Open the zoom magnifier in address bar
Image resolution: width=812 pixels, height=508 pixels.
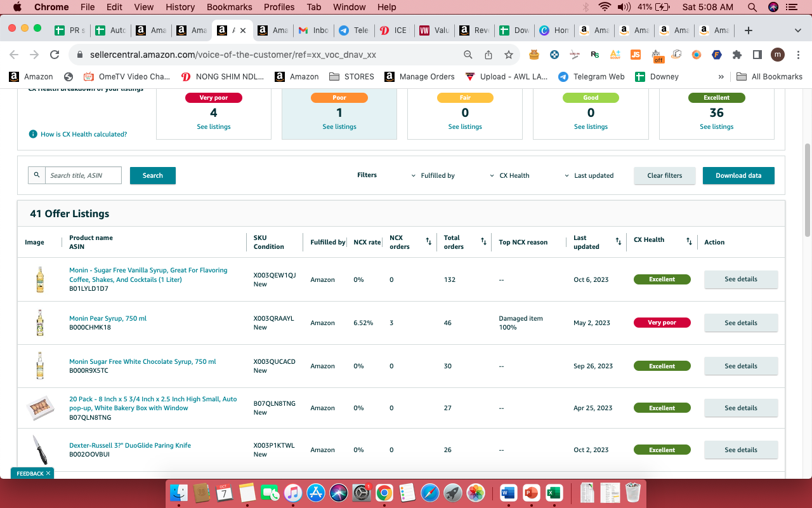click(468, 55)
